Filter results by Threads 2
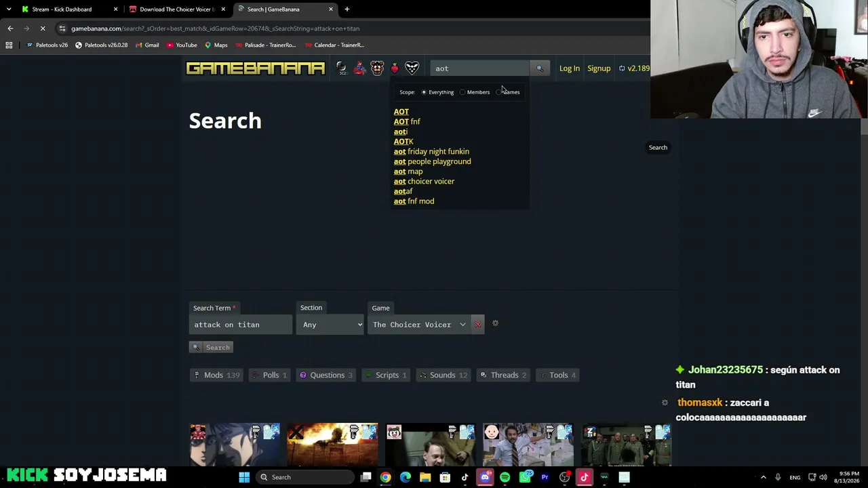 coord(503,375)
